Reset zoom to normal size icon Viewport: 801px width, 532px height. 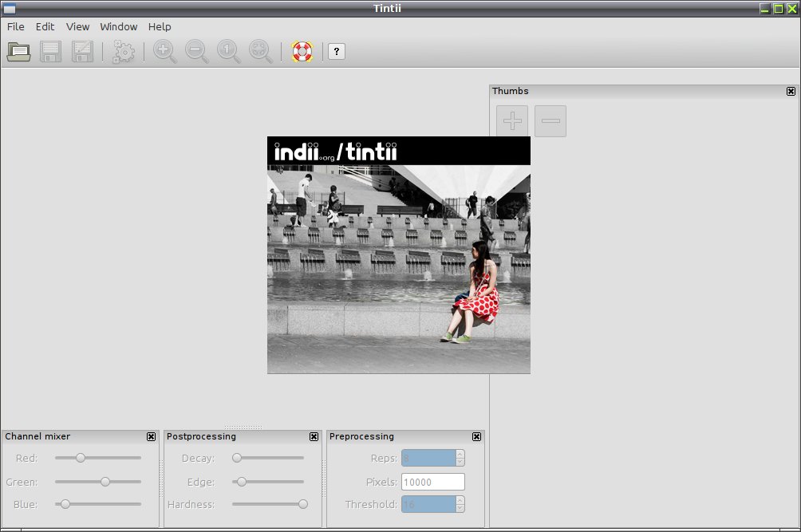(229, 52)
